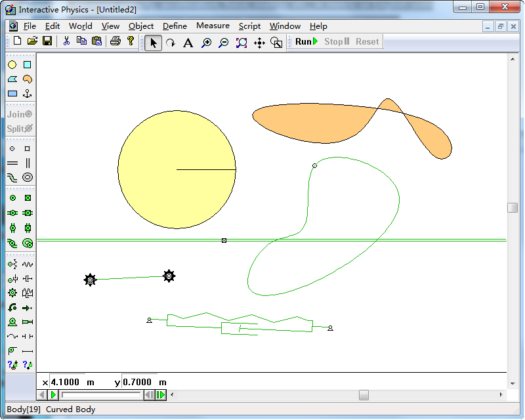Open the Measure menu
Viewport: 525px width, 420px height.
point(213,26)
